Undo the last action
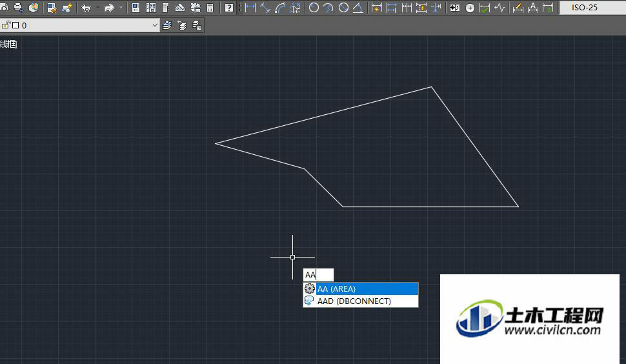 click(86, 7)
